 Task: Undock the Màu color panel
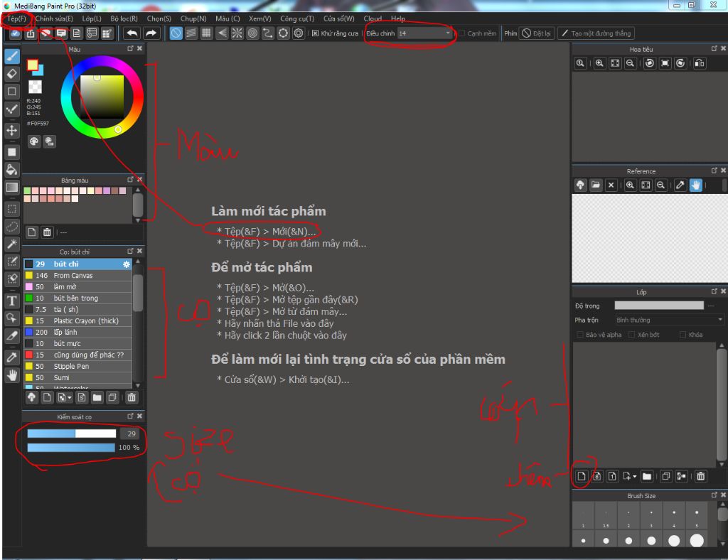(131, 49)
